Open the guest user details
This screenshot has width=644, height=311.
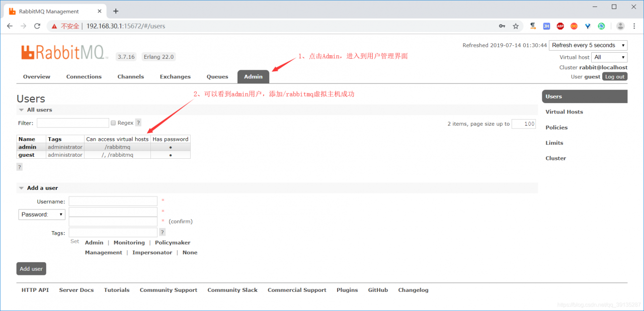27,155
